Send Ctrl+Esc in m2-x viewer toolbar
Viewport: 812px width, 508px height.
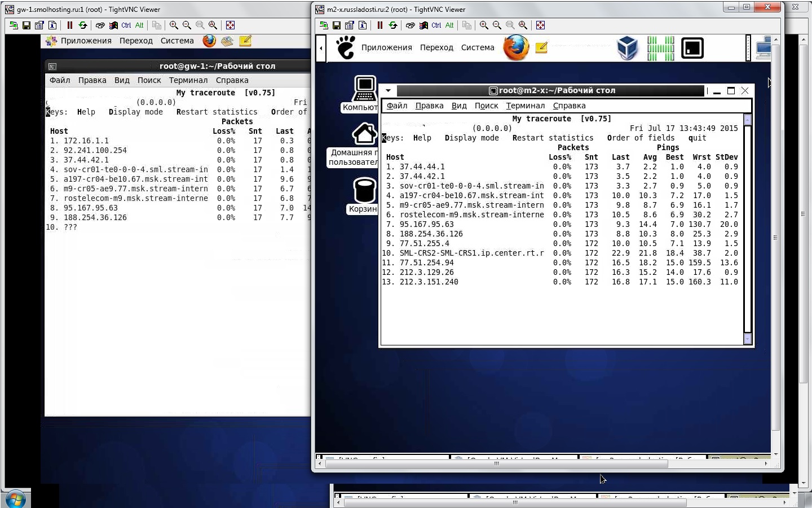(423, 25)
